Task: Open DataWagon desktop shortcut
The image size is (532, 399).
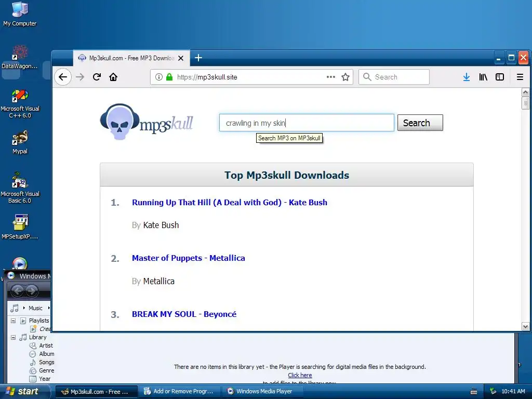Action: (20, 57)
